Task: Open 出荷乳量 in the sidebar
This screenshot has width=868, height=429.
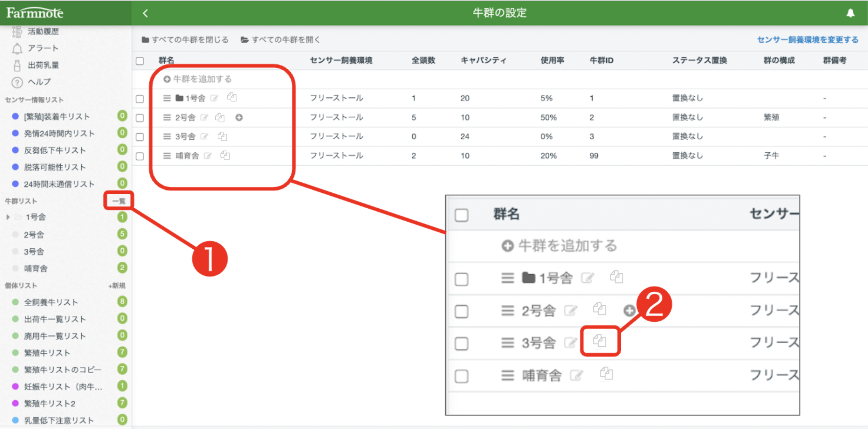Action: [43, 65]
